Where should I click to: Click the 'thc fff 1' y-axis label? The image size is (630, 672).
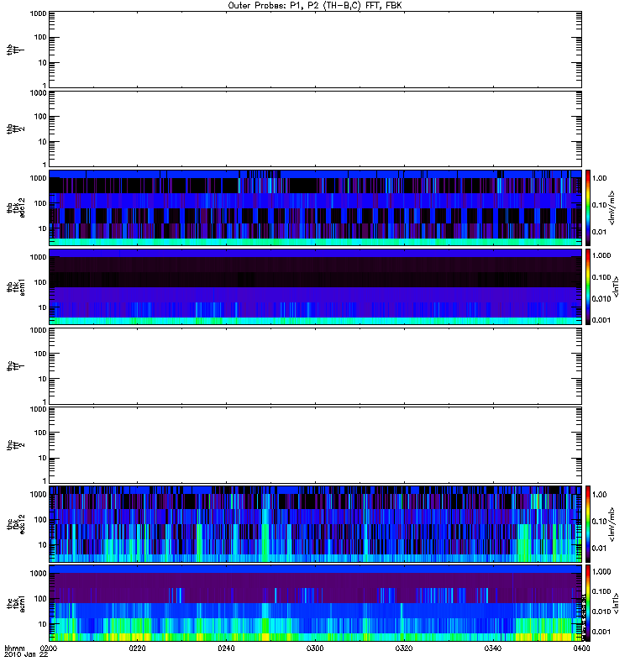15,366
